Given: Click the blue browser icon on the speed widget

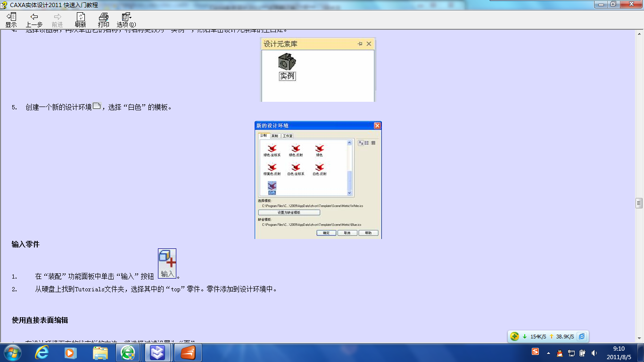Looking at the screenshot, I should pyautogui.click(x=582, y=337).
